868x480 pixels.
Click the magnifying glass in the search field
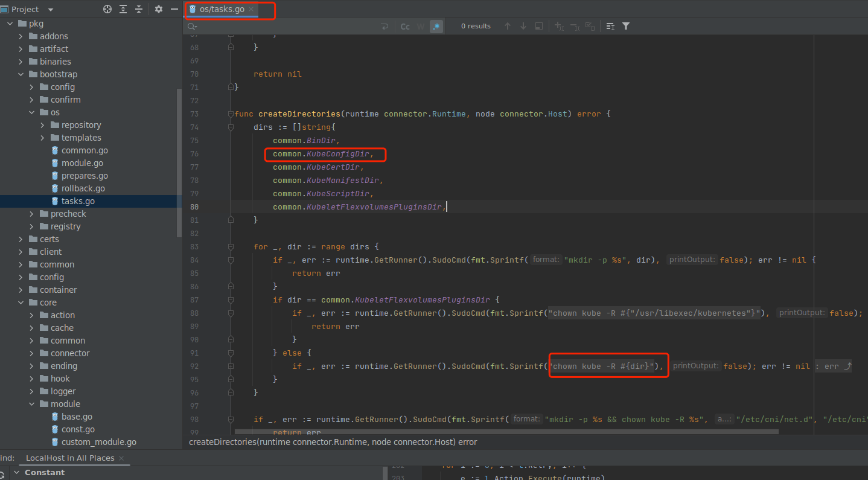[192, 27]
